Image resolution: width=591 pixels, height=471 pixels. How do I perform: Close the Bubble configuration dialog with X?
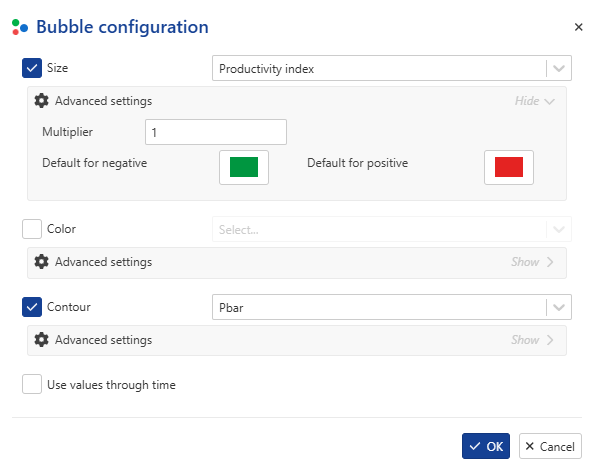pyautogui.click(x=578, y=27)
